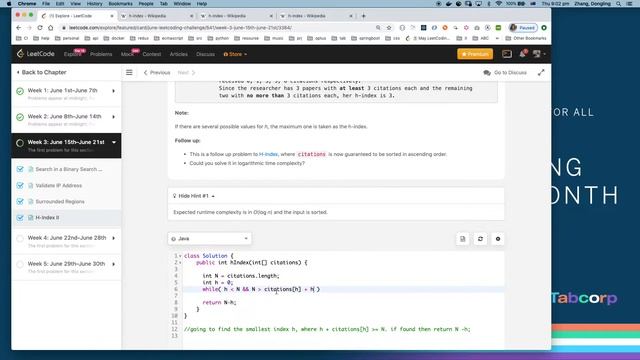This screenshot has width=640, height=360.
Task: Expand Week 4: June 22nd-June 28th
Action: (114, 238)
